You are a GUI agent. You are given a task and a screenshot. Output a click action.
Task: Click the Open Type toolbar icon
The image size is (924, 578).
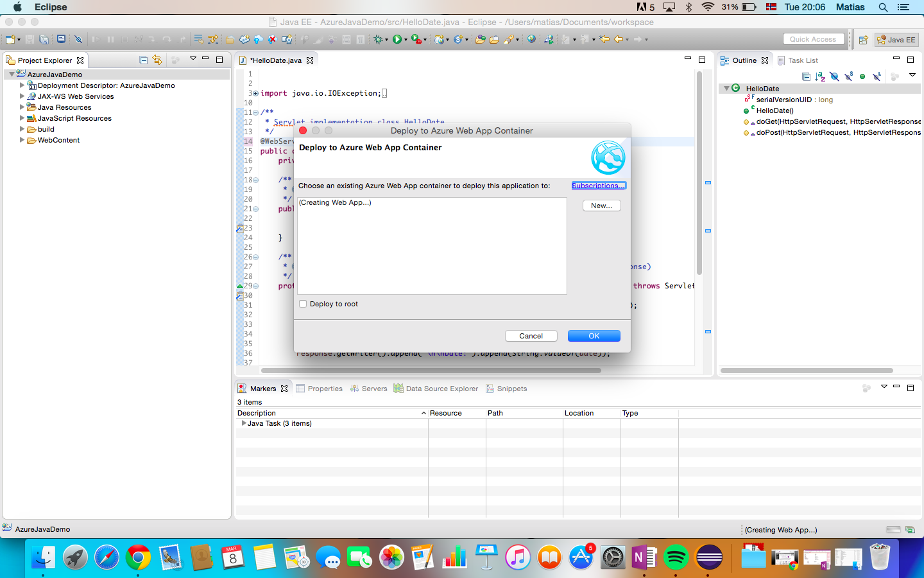click(480, 39)
